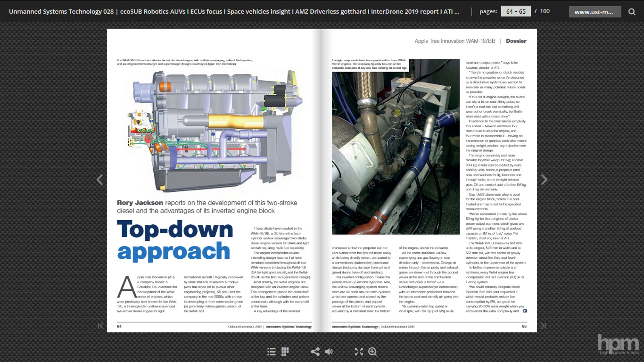
Task: Click page number 64 in the footer
Action: click(x=119, y=326)
